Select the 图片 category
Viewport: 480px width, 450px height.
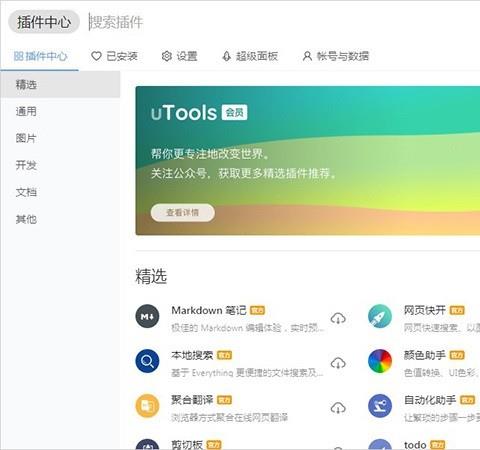coord(60,138)
